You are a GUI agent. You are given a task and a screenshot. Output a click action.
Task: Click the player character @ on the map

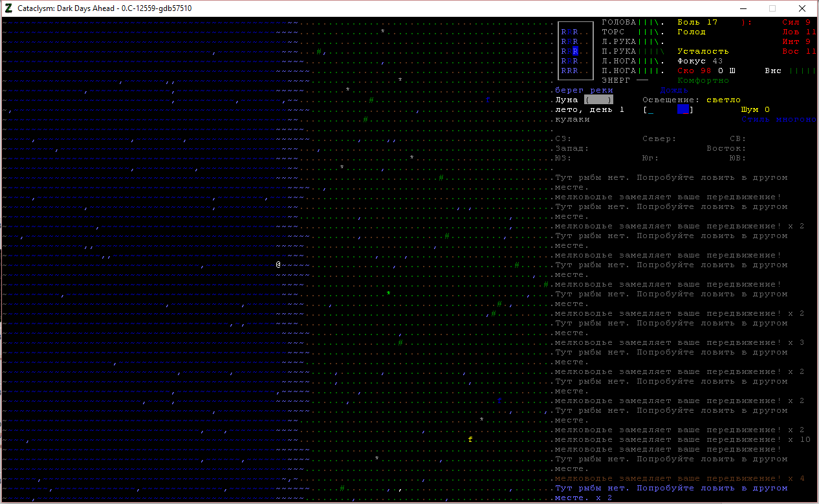click(278, 265)
